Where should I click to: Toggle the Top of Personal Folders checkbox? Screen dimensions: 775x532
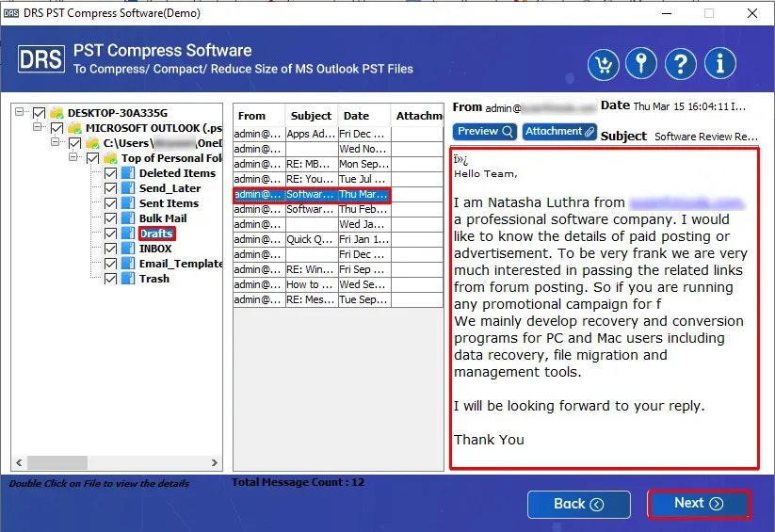pyautogui.click(x=92, y=158)
